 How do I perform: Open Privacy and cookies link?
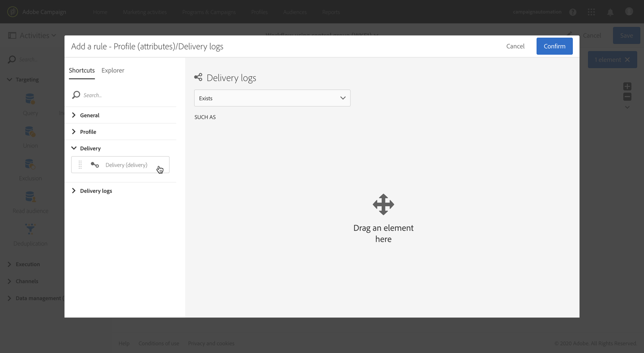(211, 344)
